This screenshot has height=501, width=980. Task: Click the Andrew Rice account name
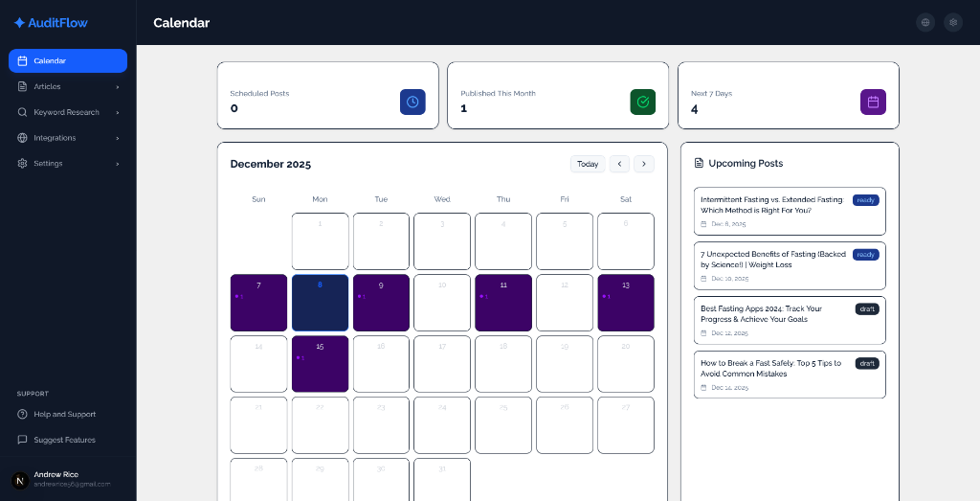pyautogui.click(x=56, y=475)
